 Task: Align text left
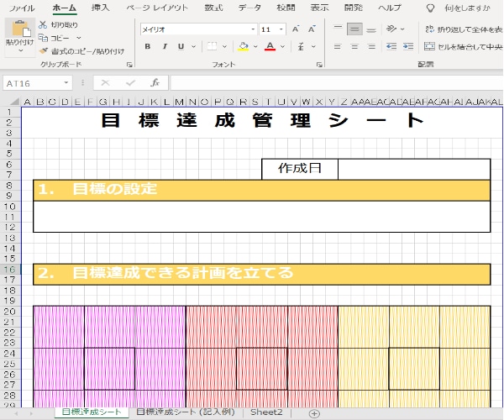tap(337, 46)
